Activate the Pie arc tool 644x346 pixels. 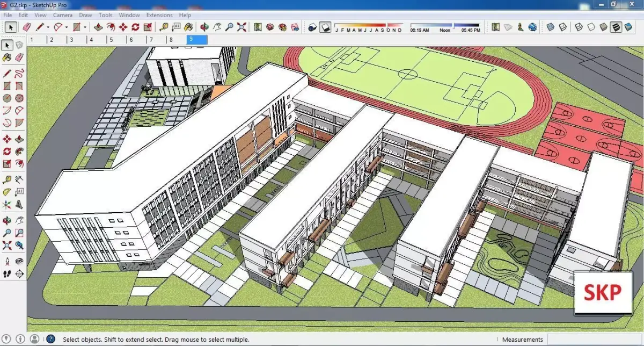click(x=19, y=123)
